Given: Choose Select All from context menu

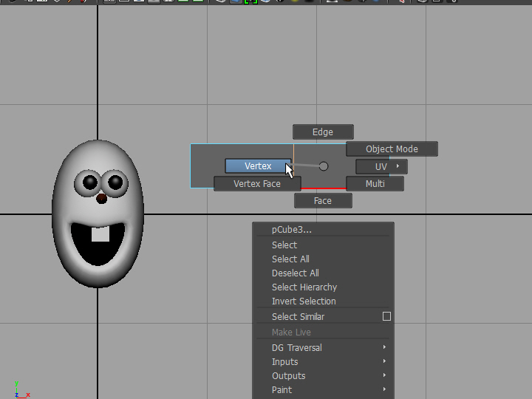Looking at the screenshot, I should tap(290, 259).
